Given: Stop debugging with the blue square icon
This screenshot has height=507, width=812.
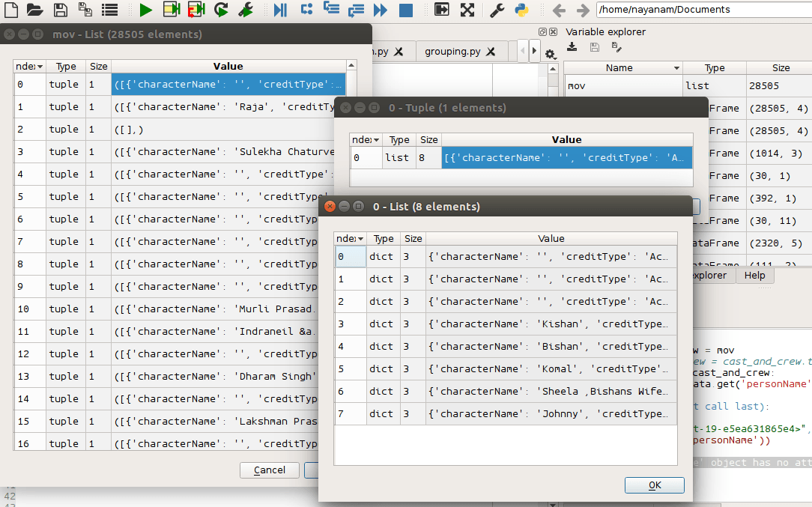Looking at the screenshot, I should click(x=405, y=10).
